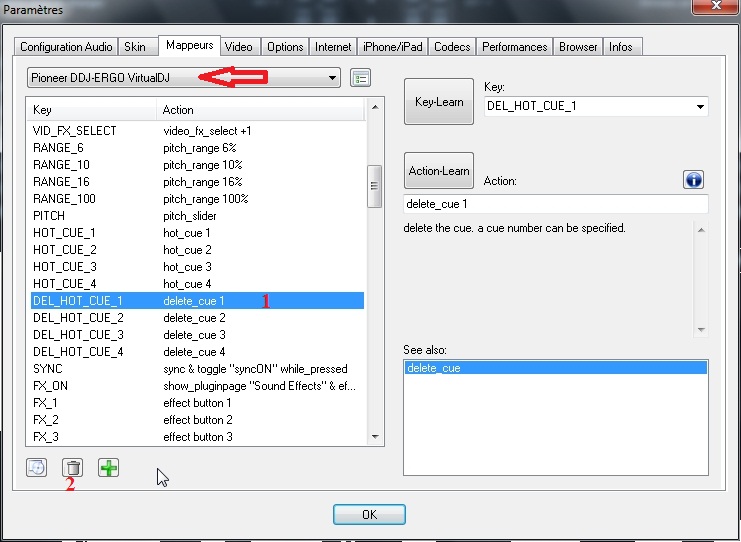
Task: Open the Options tab
Action: click(x=285, y=47)
